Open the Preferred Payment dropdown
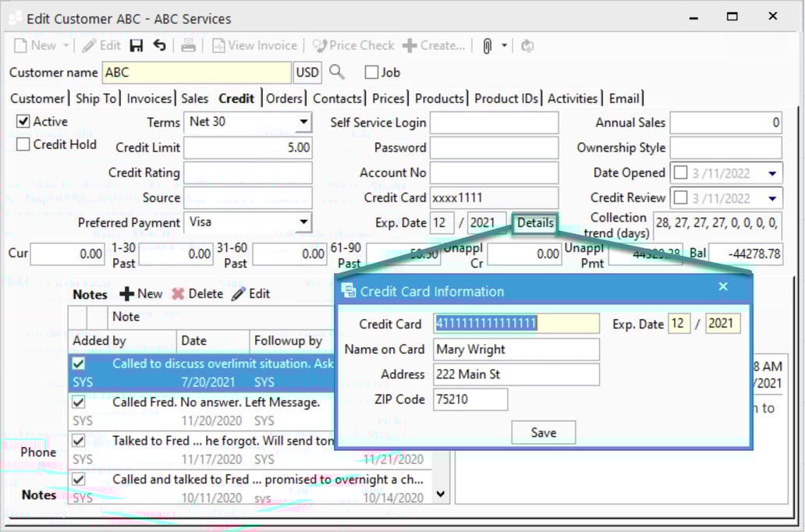Image resolution: width=805 pixels, height=532 pixels. point(304,222)
